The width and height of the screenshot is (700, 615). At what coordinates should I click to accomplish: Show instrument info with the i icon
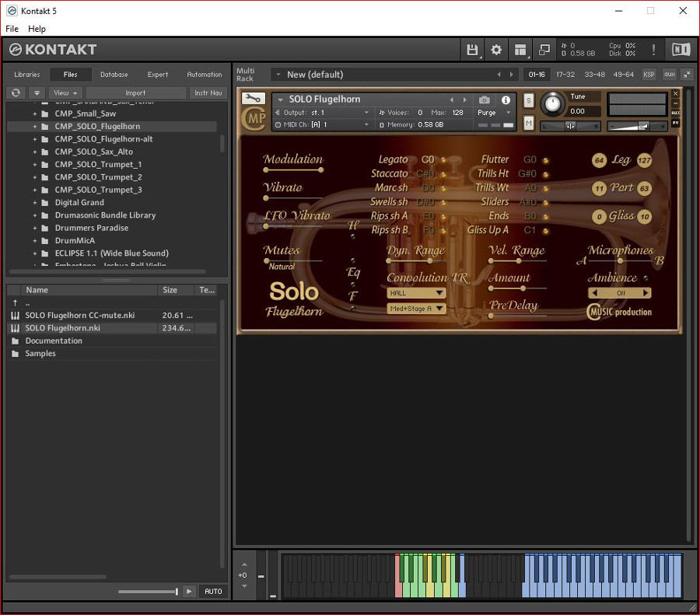(506, 100)
